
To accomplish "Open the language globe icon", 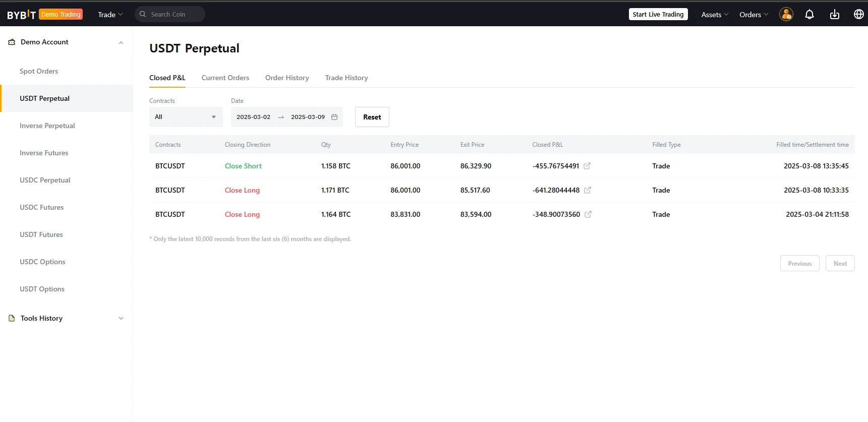I will (x=859, y=14).
